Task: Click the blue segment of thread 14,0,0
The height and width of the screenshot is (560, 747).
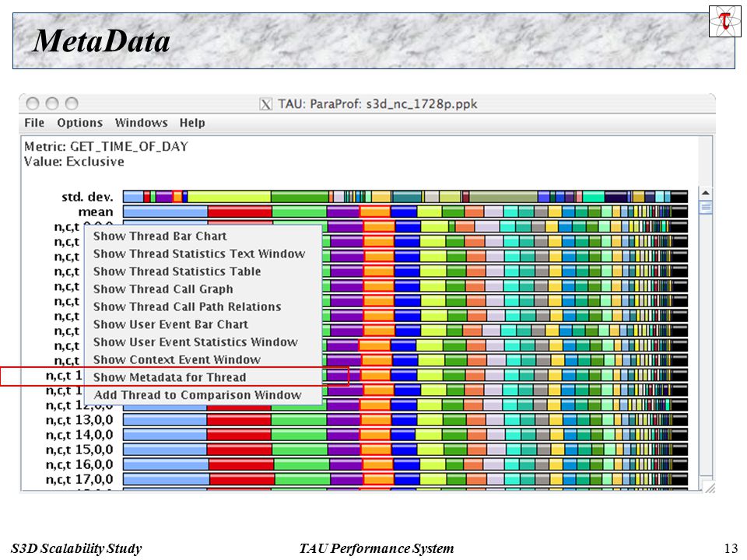Action: 404,435
